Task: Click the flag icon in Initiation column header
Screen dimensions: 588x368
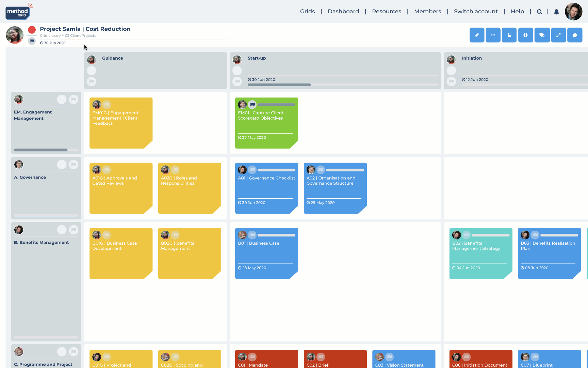Action: click(x=451, y=81)
